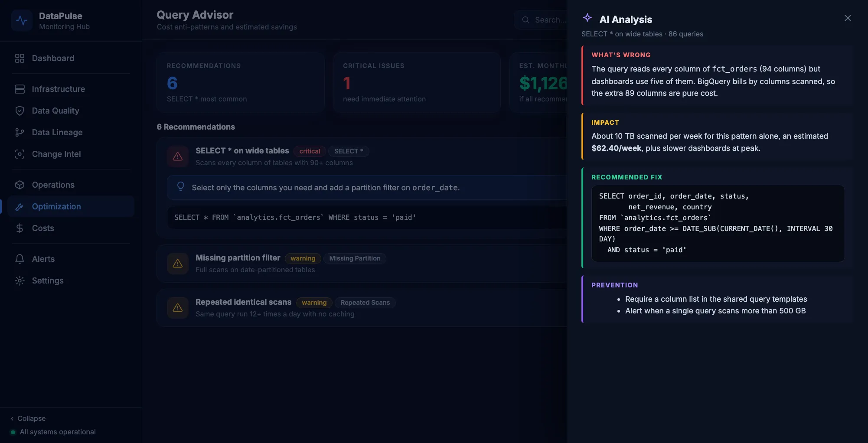The image size is (868, 443).
Task: Click the Search input field
Action: [x=540, y=20]
